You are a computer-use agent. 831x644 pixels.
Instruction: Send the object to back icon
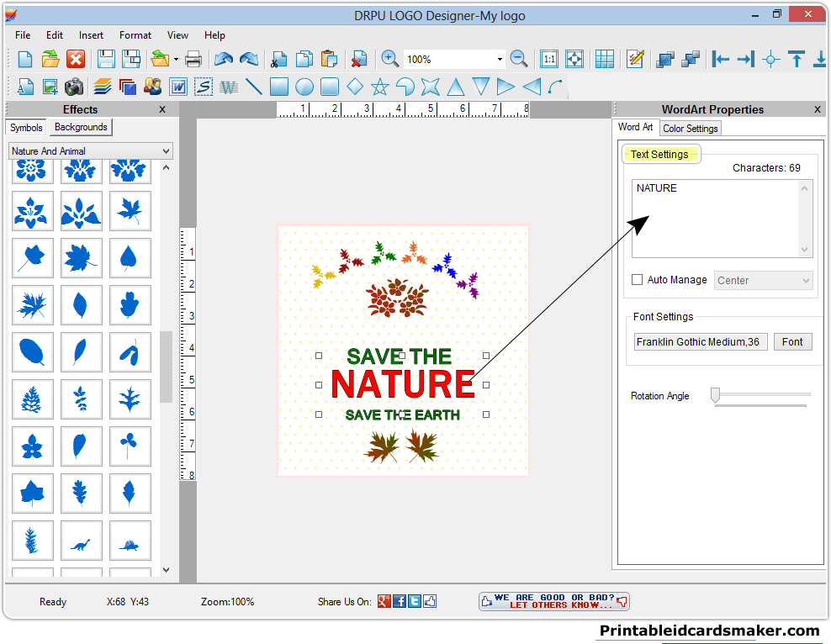(691, 59)
